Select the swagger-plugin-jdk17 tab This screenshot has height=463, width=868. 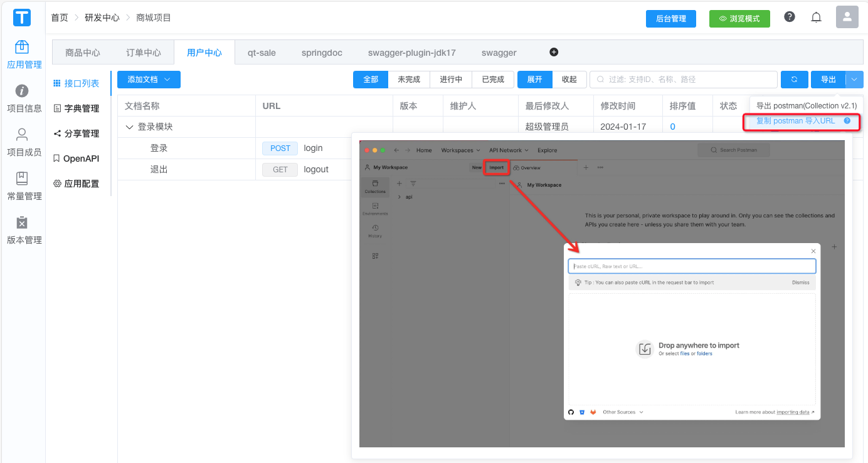412,53
